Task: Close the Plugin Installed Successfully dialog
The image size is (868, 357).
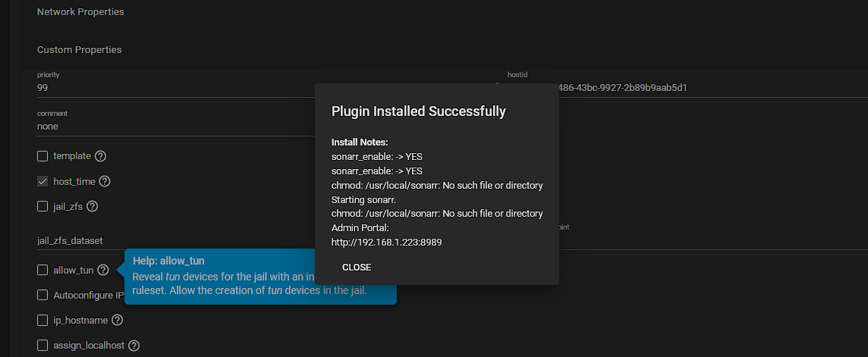Action: point(357,268)
